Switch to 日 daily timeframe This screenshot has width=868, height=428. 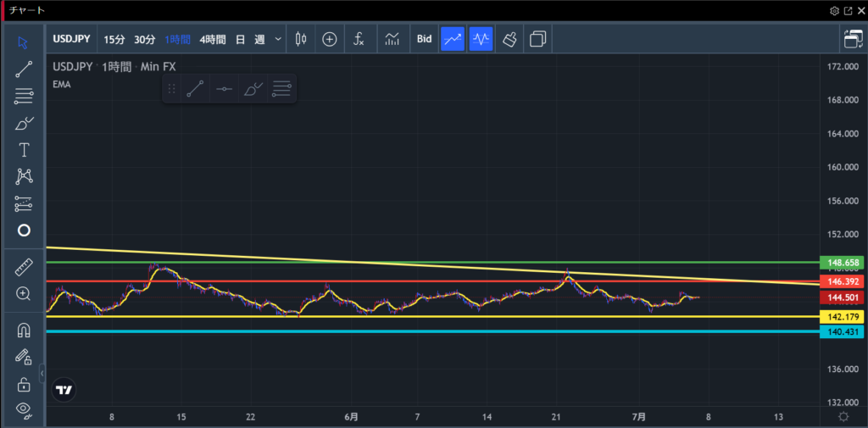pyautogui.click(x=240, y=39)
